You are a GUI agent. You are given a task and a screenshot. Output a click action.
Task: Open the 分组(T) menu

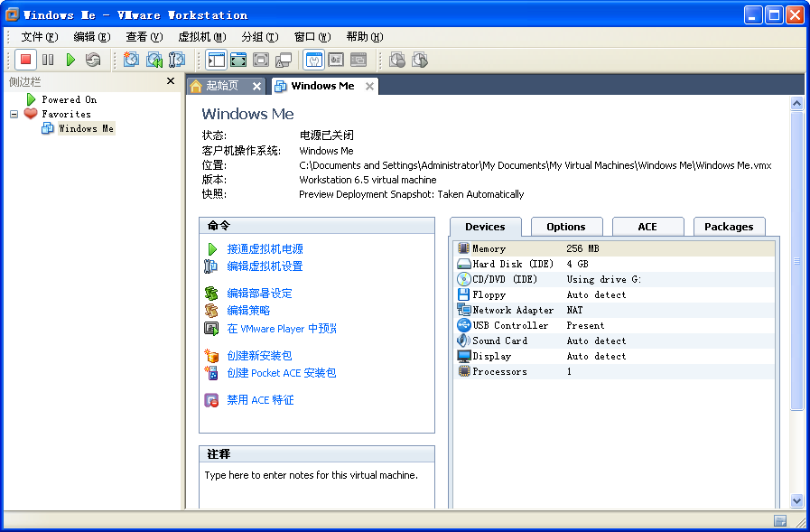click(x=260, y=37)
